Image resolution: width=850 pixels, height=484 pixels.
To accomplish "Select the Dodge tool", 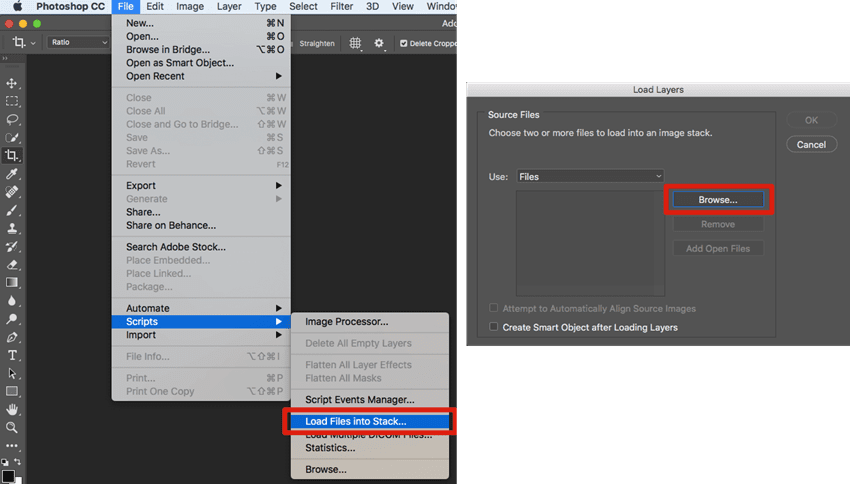I will [11, 319].
